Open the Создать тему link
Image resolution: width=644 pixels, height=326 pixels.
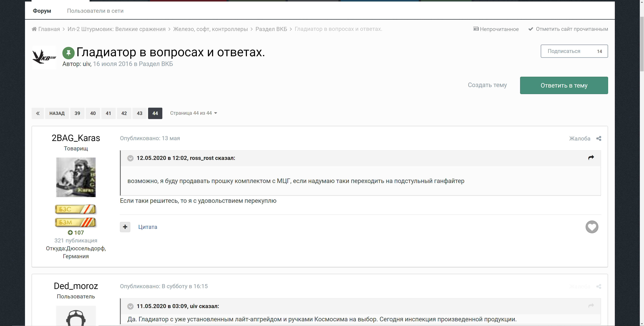(487, 85)
